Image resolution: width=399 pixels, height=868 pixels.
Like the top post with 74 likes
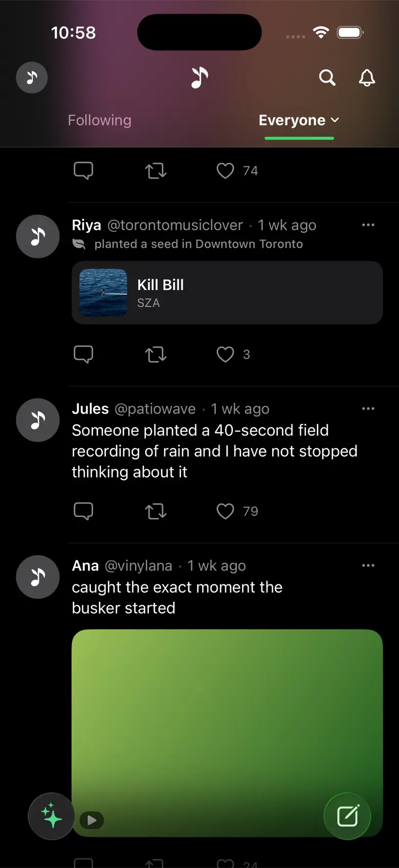pyautogui.click(x=225, y=170)
